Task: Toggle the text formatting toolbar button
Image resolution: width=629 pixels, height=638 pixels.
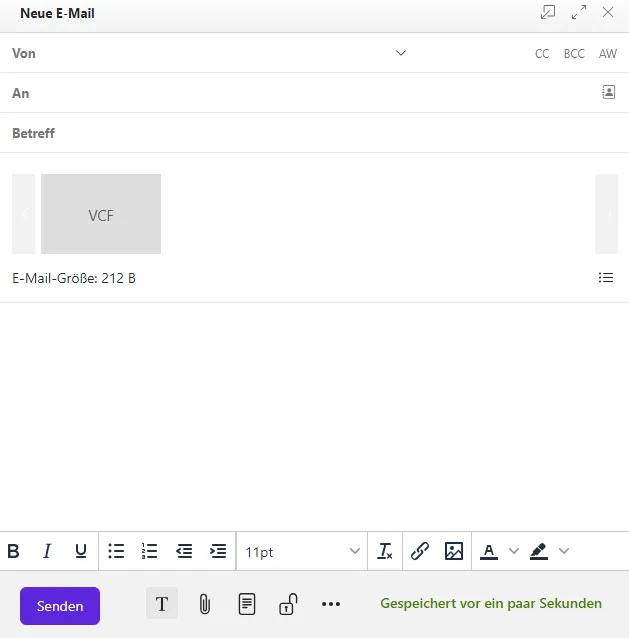Action: [162, 604]
